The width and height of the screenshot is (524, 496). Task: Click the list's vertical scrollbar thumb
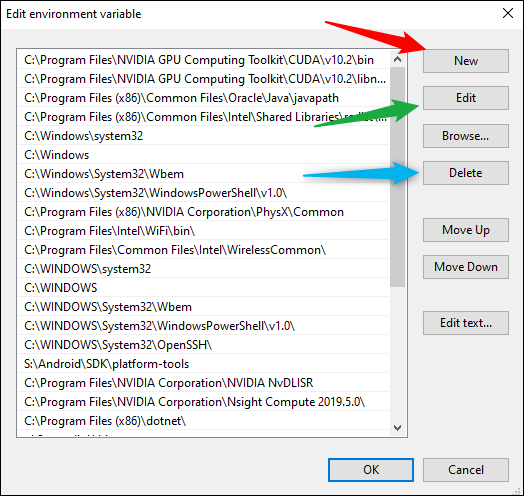pyautogui.click(x=397, y=177)
